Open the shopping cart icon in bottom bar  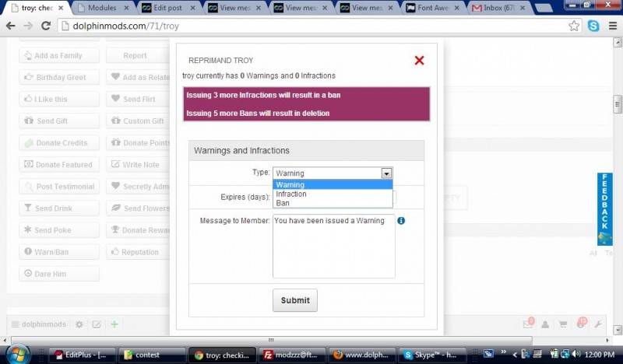tap(563, 324)
